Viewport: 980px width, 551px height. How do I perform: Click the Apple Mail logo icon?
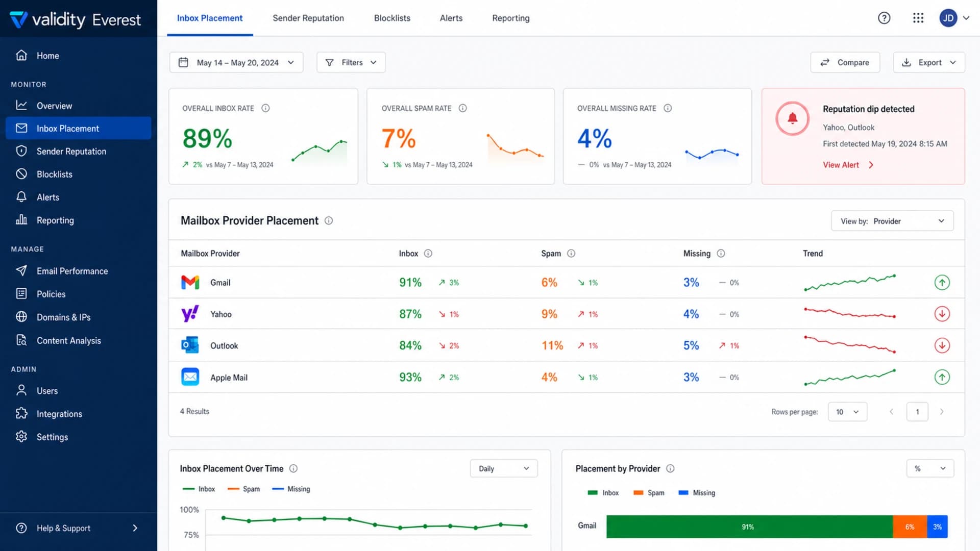[x=190, y=377]
